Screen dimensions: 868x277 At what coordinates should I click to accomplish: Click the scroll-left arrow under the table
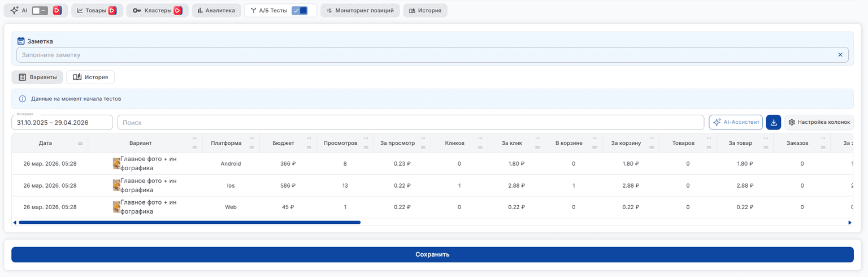point(15,222)
